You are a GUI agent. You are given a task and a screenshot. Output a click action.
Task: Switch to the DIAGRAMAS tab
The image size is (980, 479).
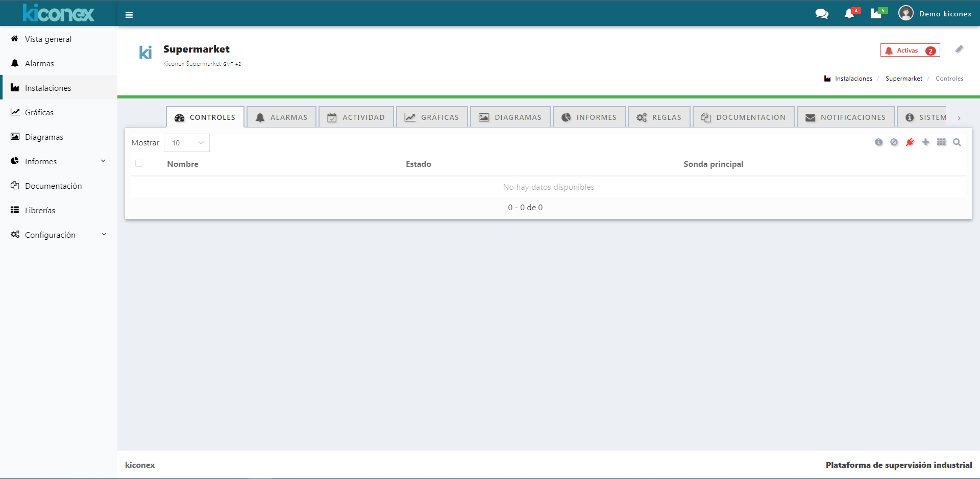click(510, 117)
